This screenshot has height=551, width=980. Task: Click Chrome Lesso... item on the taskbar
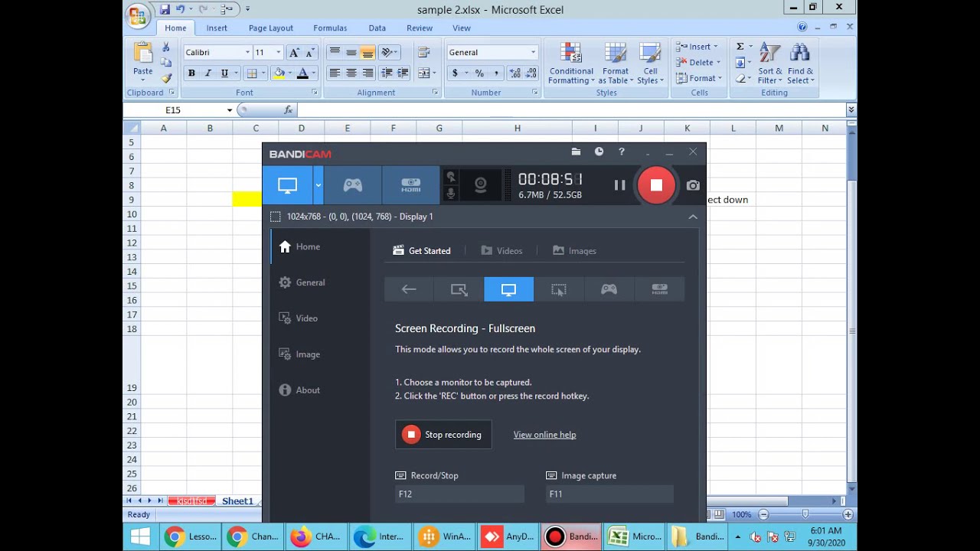click(x=191, y=536)
